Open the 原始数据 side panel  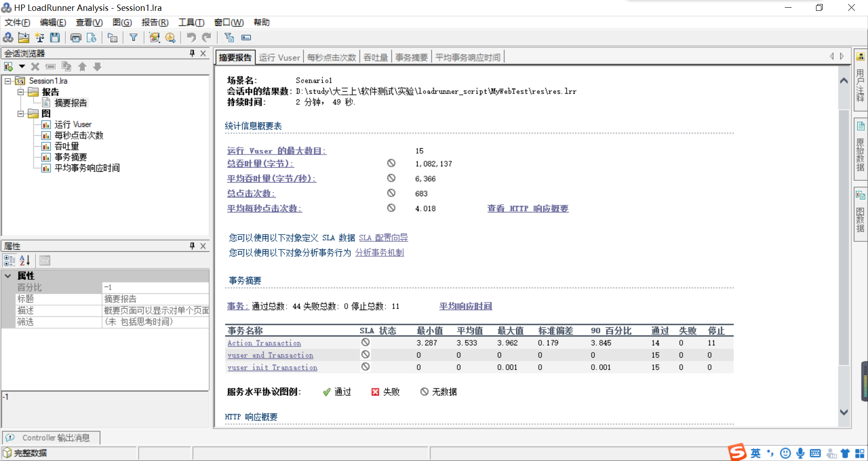[x=860, y=149]
